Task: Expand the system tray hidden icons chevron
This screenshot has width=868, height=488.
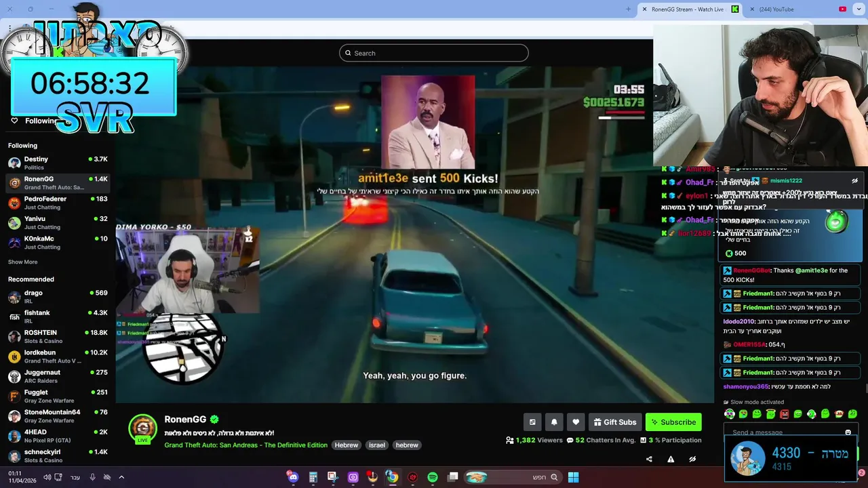Action: point(121,477)
